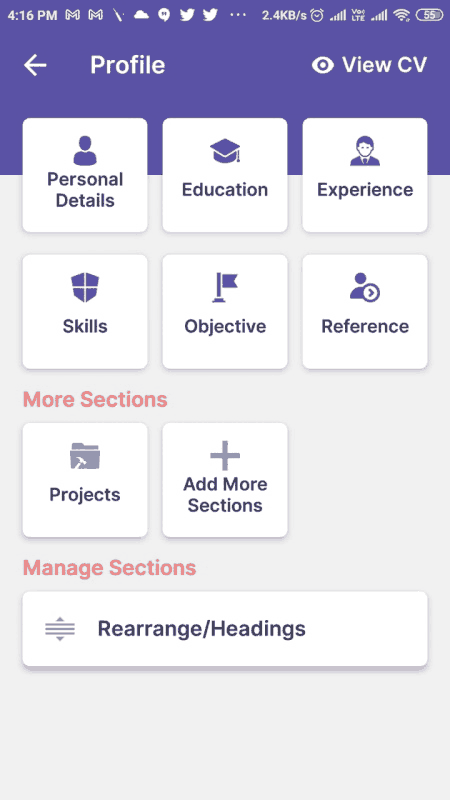The image size is (450, 800).
Task: Click the Profile title text
Action: 128,65
